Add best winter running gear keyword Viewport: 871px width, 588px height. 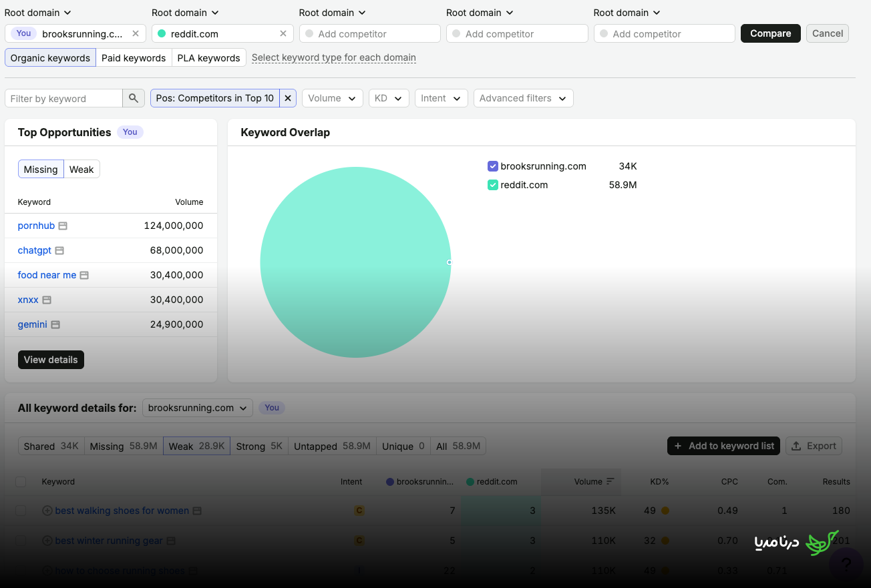point(47,541)
